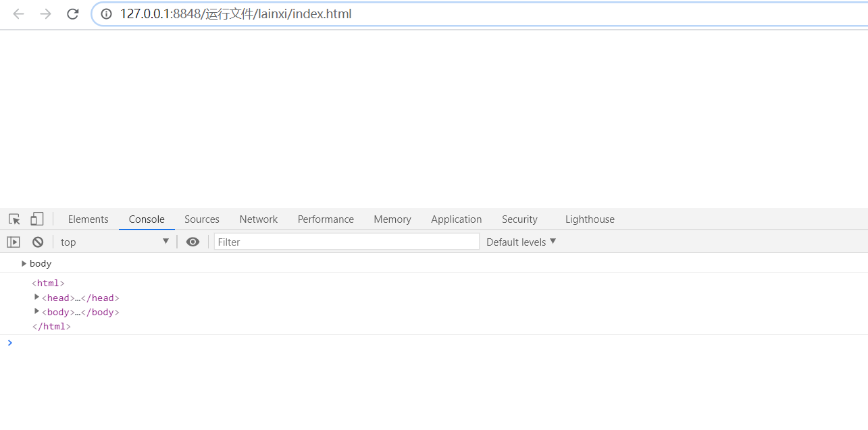Open the Network tab
This screenshot has height=430, width=868.
coord(258,219)
